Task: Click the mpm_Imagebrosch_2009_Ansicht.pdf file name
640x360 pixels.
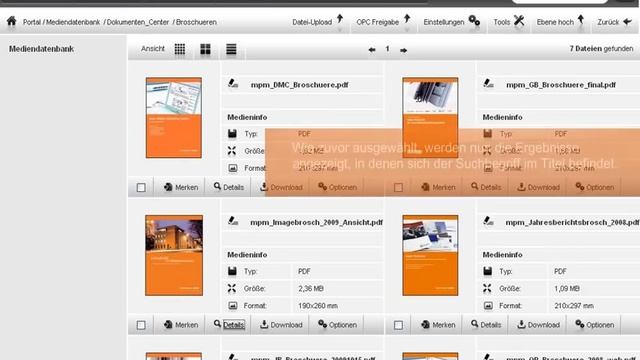Action: (x=317, y=222)
